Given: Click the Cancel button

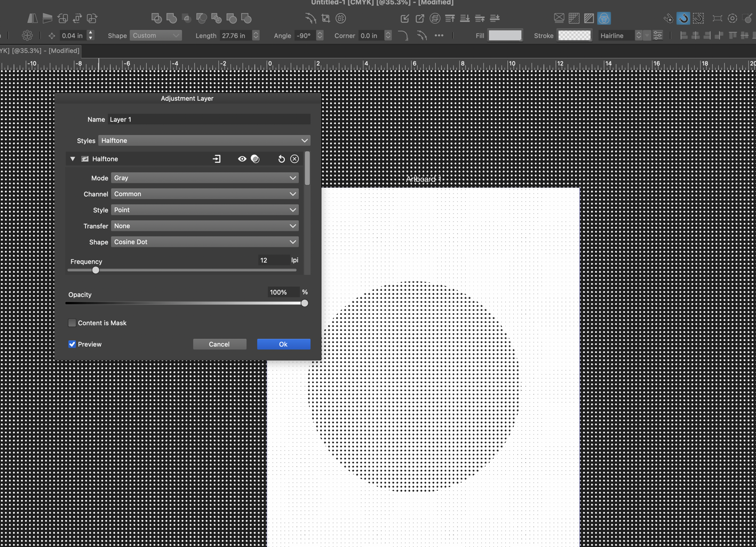Looking at the screenshot, I should [219, 344].
